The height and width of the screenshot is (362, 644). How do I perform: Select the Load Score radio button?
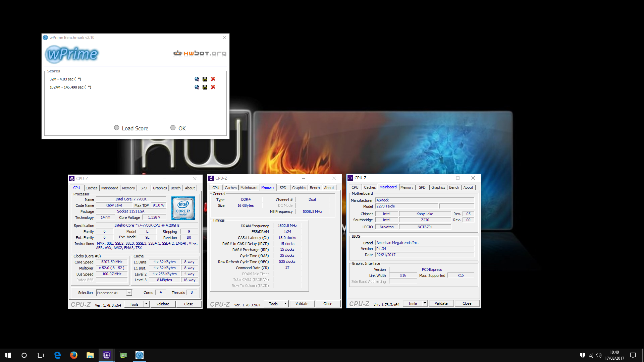click(116, 128)
